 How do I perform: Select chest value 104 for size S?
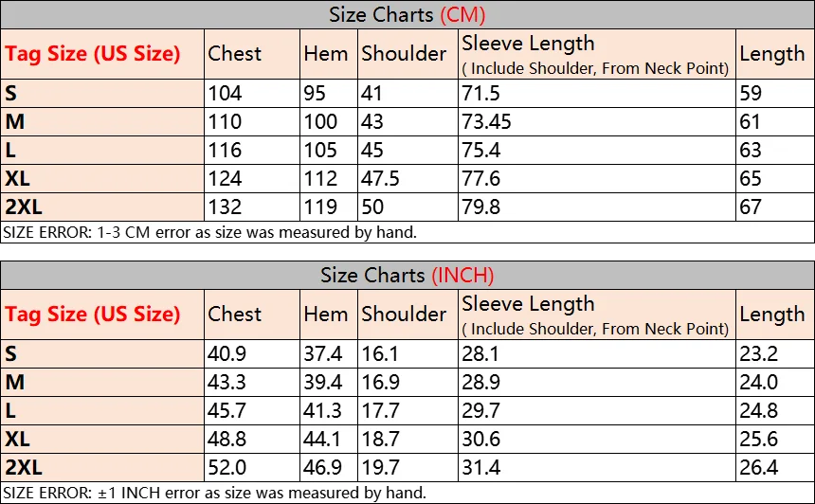pos(225,93)
